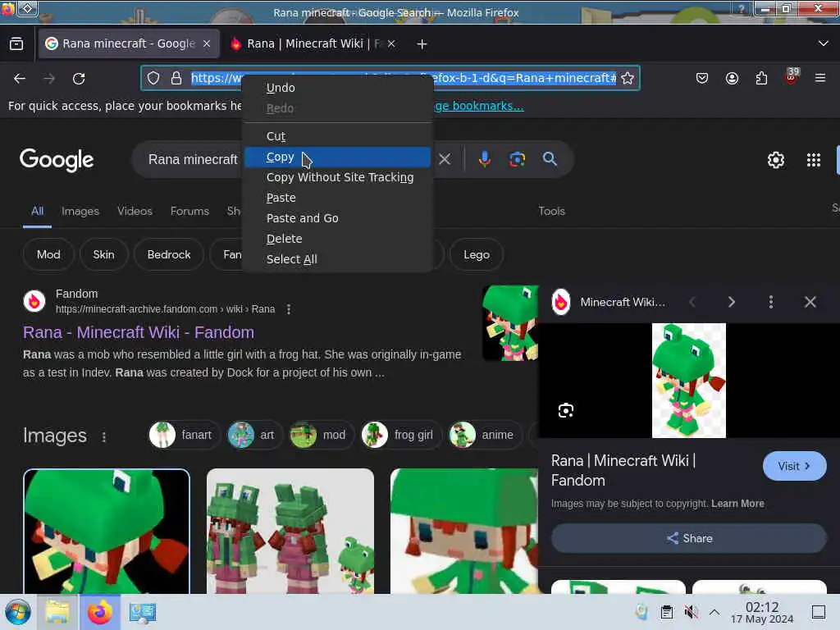Image resolution: width=840 pixels, height=630 pixels.
Task: Open Firefox View icon at tab strip start
Action: [x=16, y=44]
